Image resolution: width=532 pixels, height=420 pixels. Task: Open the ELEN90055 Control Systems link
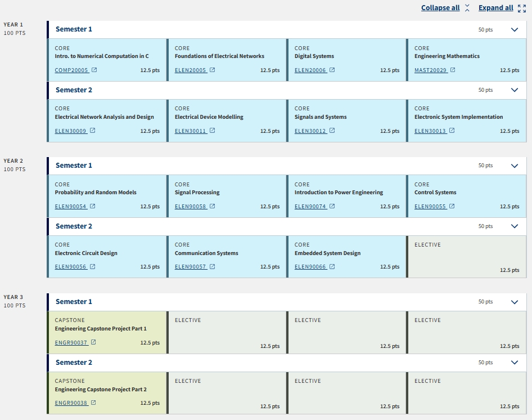pos(430,207)
